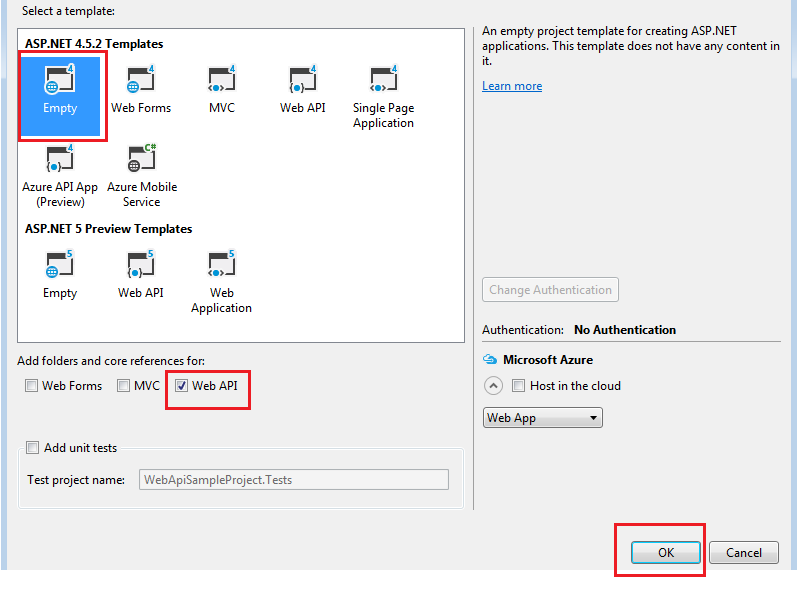Click the Microsoft Azure cloud icon
The width and height of the screenshot is (797, 608).
pyautogui.click(x=489, y=359)
